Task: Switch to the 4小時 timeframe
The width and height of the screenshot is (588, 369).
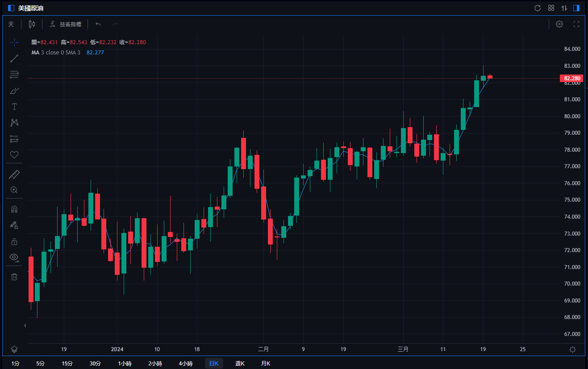Action: 185,363
